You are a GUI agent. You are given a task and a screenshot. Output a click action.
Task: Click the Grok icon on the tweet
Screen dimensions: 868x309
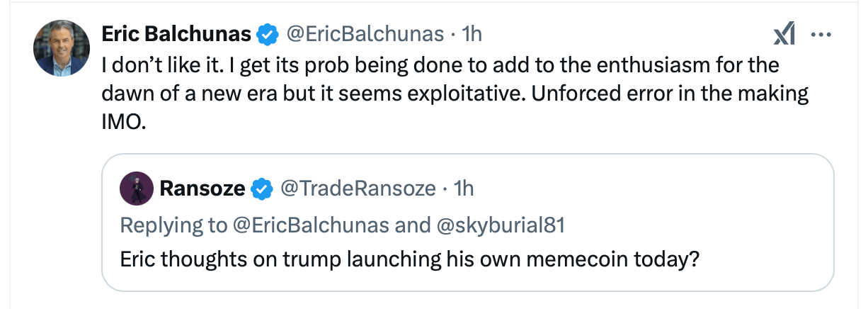784,34
